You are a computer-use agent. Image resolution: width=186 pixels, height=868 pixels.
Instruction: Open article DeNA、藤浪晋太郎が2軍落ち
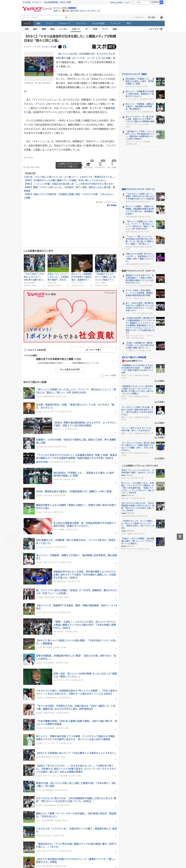click(x=74, y=491)
